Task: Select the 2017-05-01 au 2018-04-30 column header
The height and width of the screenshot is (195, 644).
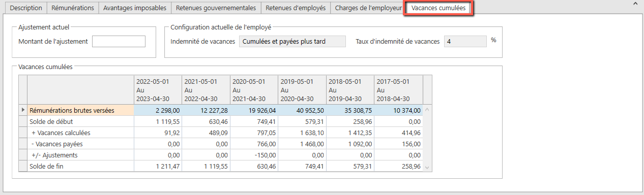Action: [398, 90]
